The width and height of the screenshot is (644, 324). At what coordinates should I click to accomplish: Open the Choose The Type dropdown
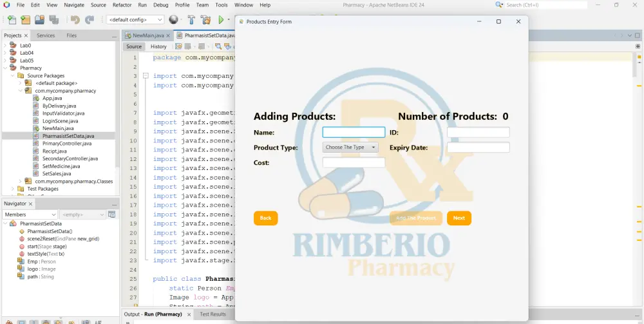[350, 147]
